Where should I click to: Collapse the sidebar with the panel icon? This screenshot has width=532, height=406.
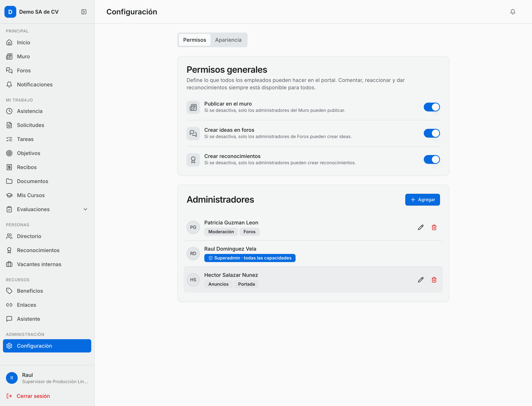pyautogui.click(x=84, y=12)
